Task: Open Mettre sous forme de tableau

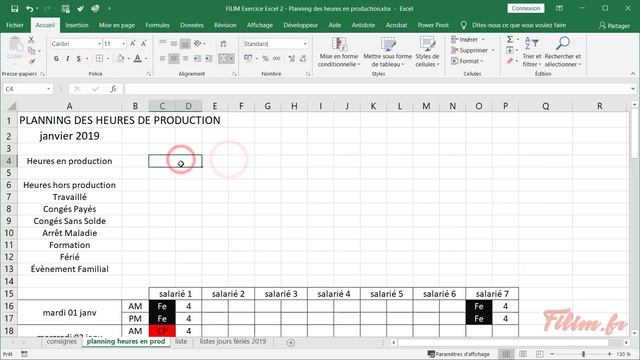Action: pos(387,52)
